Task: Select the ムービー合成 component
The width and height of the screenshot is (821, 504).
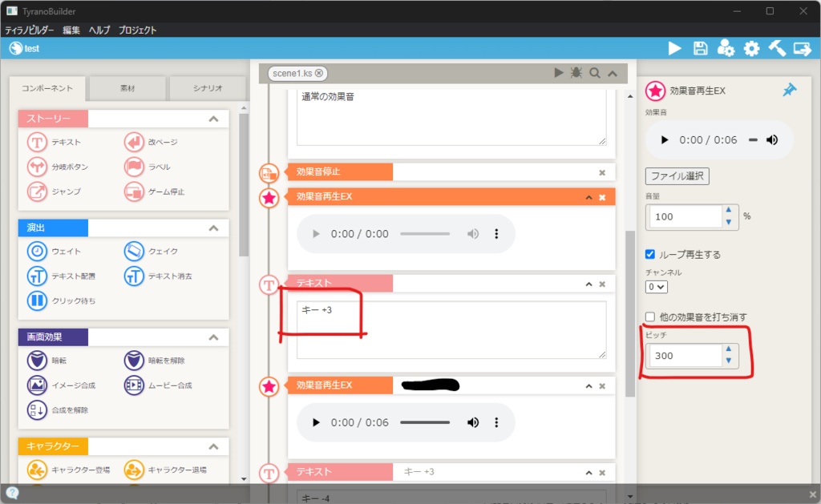Action: pyautogui.click(x=158, y=385)
